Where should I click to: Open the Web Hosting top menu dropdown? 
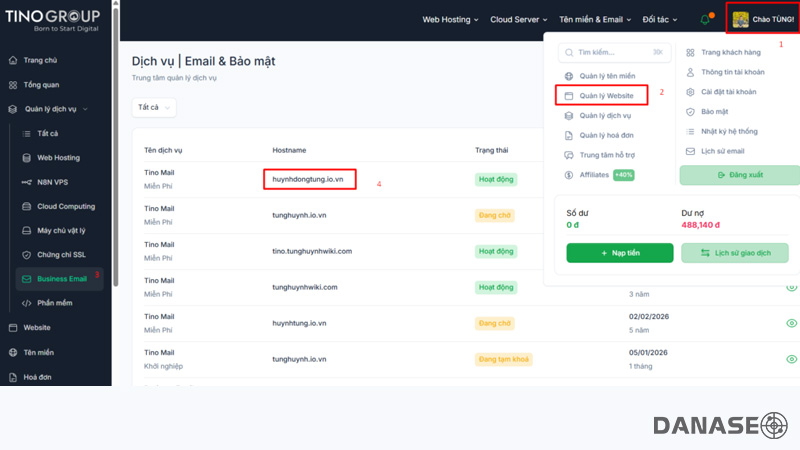450,19
